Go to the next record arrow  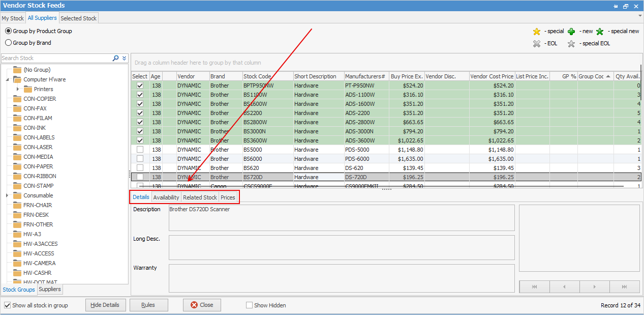tap(594, 287)
